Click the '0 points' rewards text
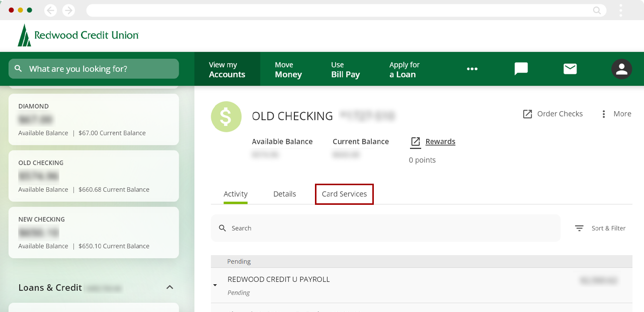The height and width of the screenshot is (312, 644). pos(422,160)
